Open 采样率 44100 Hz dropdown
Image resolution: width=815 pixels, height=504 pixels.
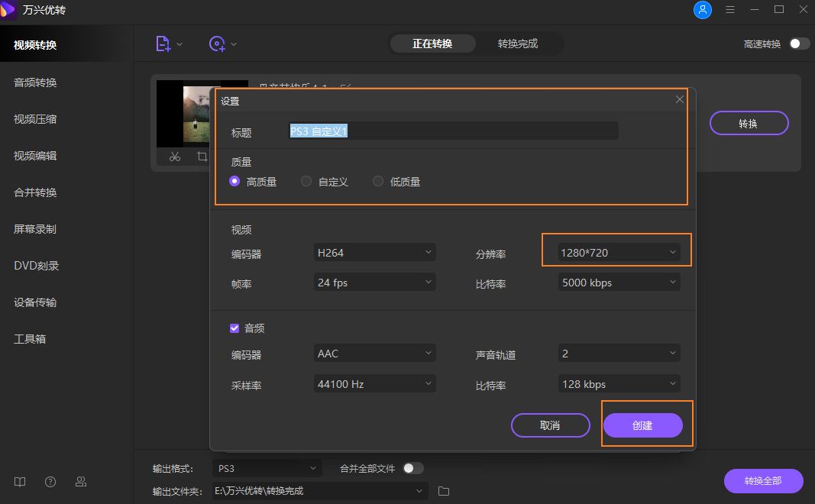(x=375, y=384)
